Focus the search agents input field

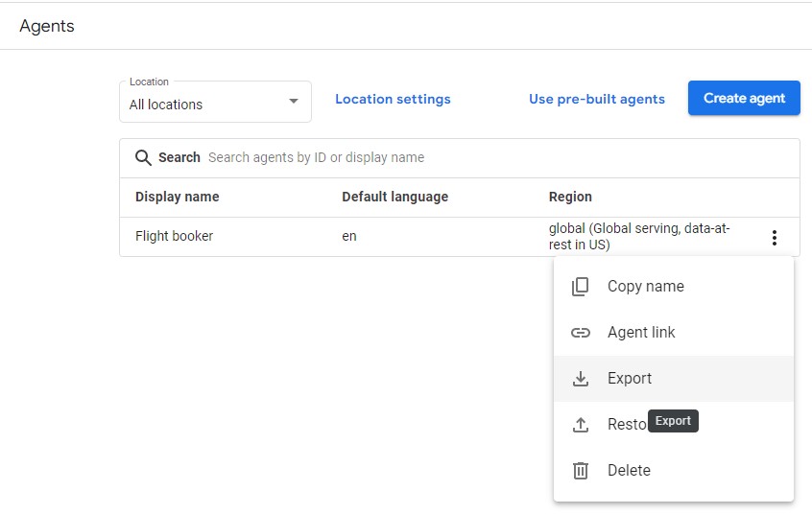point(497,157)
